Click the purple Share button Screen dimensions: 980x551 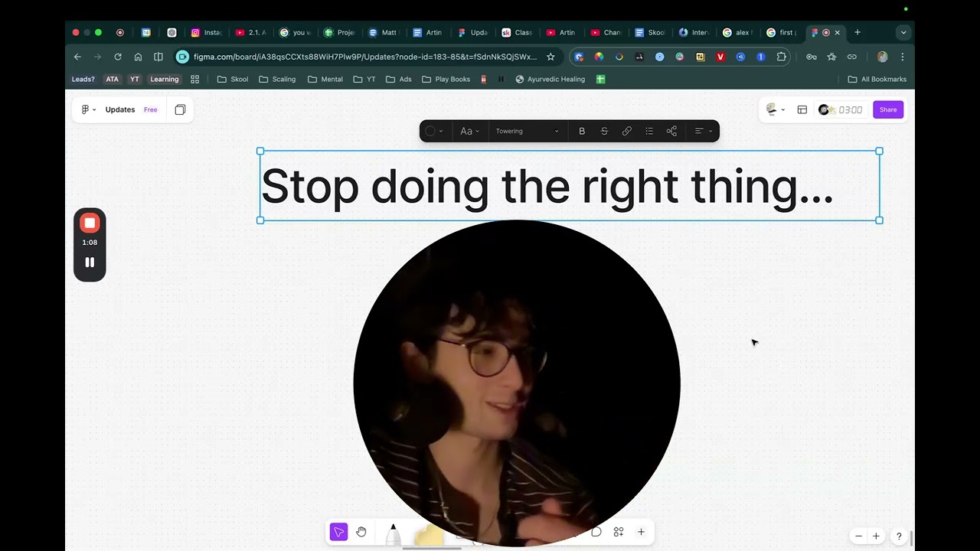pos(888,109)
